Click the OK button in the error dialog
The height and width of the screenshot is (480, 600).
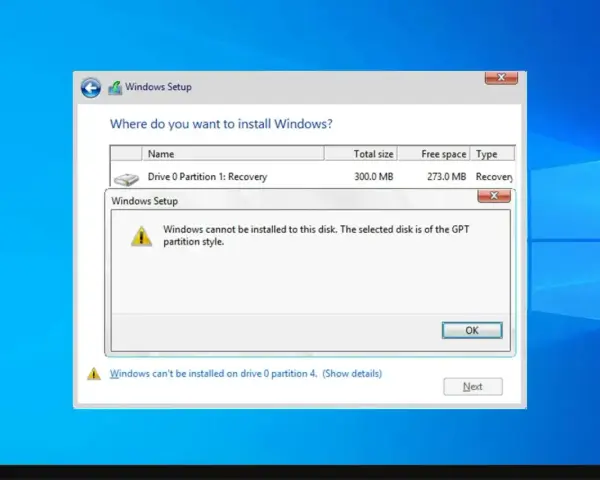tap(472, 330)
